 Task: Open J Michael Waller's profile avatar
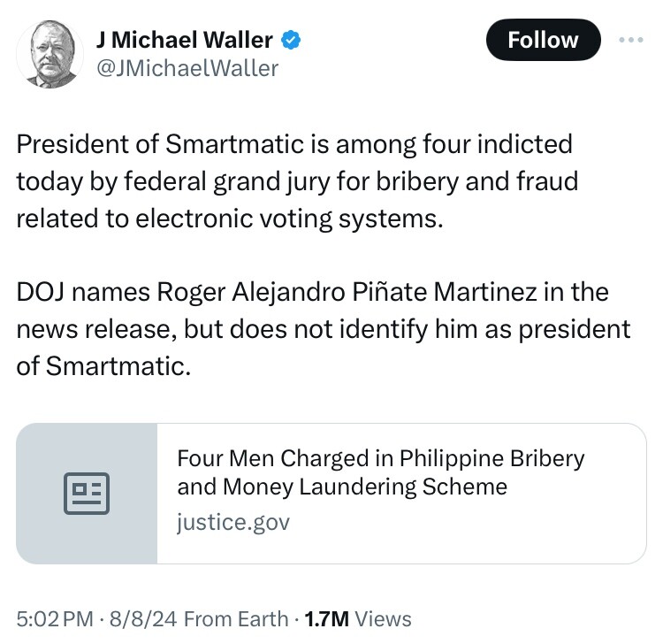click(50, 53)
